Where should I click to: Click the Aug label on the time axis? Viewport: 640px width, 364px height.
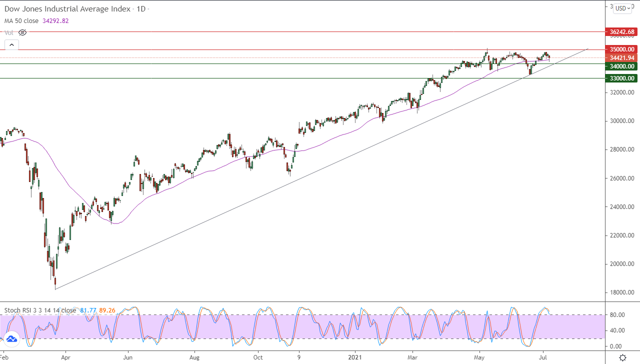[194, 357]
